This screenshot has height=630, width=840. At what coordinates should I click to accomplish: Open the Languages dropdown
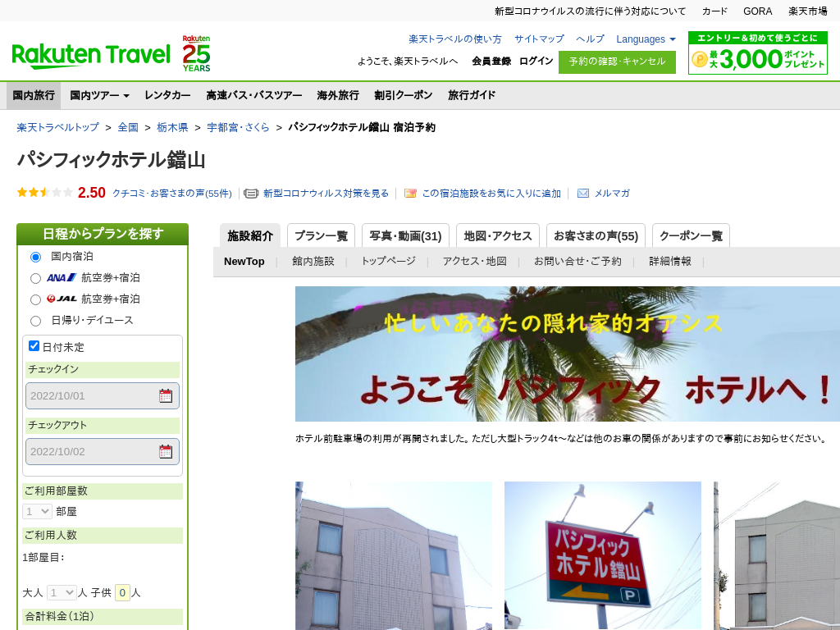(646, 39)
